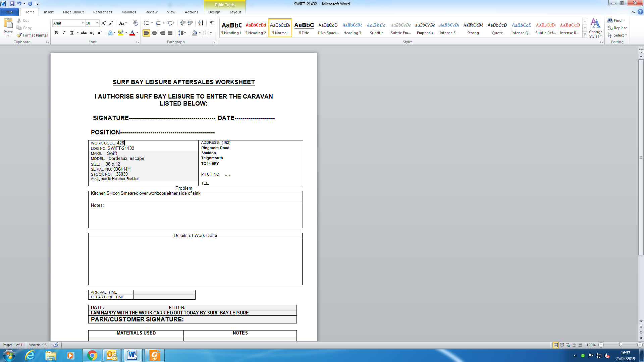
Task: Click the Grow Font icon
Action: (x=103, y=23)
